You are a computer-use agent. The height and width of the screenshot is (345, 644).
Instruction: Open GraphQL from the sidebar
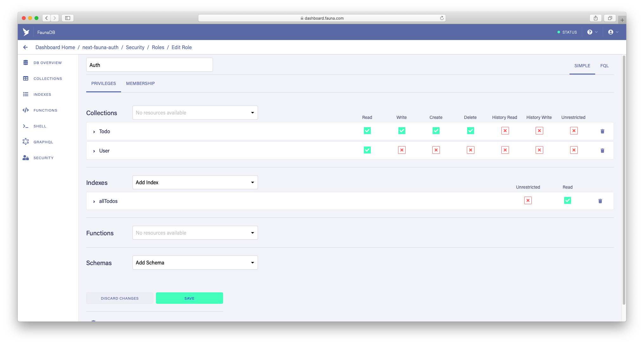43,142
